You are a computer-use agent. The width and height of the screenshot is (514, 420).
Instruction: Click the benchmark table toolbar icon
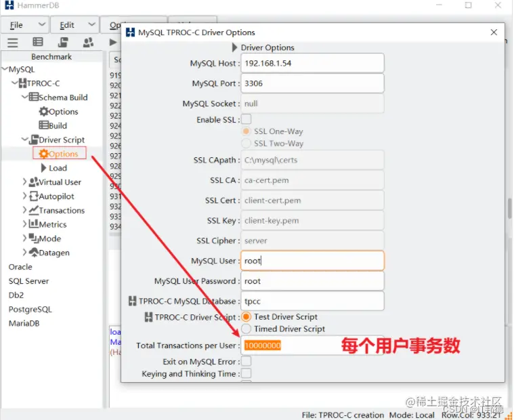(x=38, y=41)
